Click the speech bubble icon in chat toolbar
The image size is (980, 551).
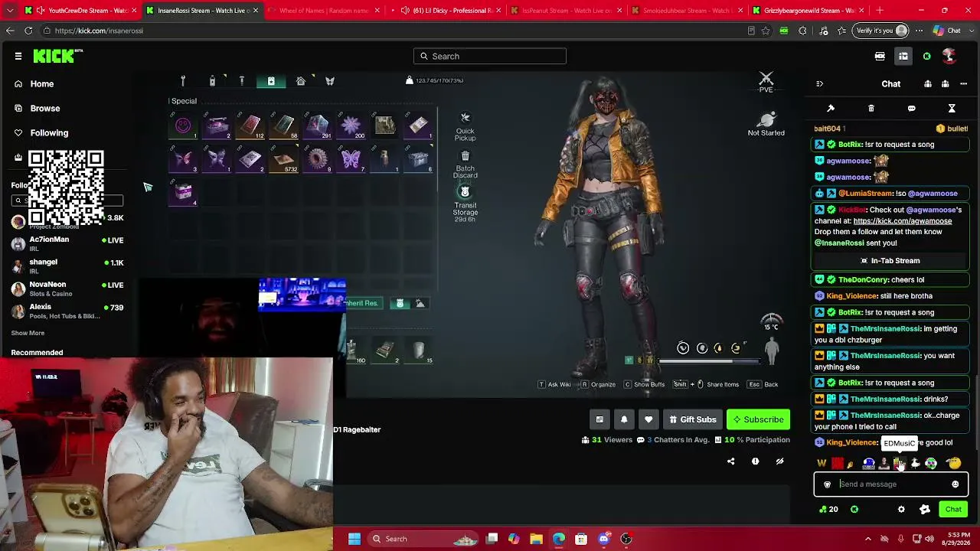coord(911,109)
